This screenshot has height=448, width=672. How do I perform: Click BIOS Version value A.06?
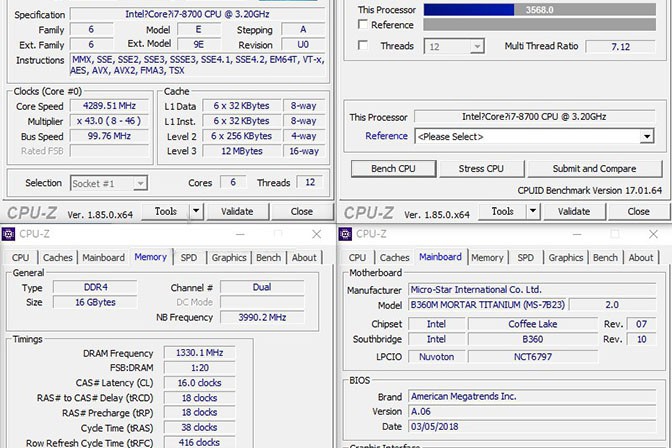point(532,412)
